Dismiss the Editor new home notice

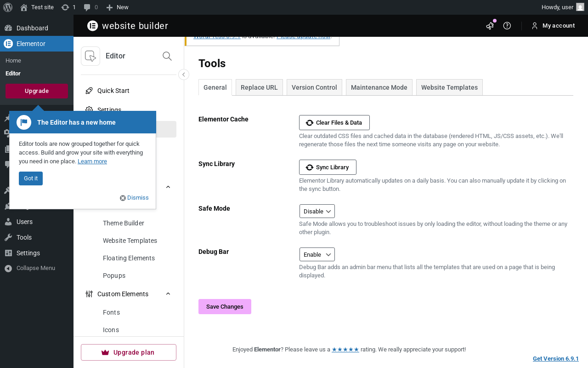135,198
